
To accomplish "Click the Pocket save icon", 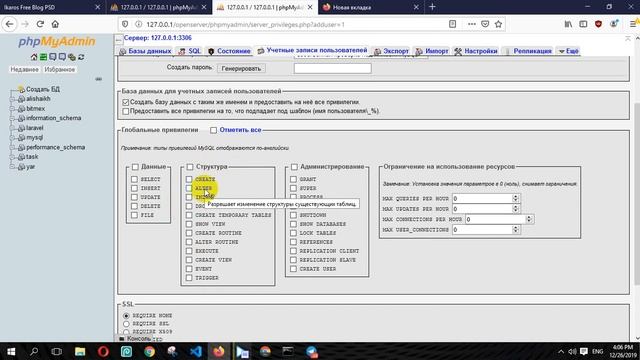I will (485, 24).
